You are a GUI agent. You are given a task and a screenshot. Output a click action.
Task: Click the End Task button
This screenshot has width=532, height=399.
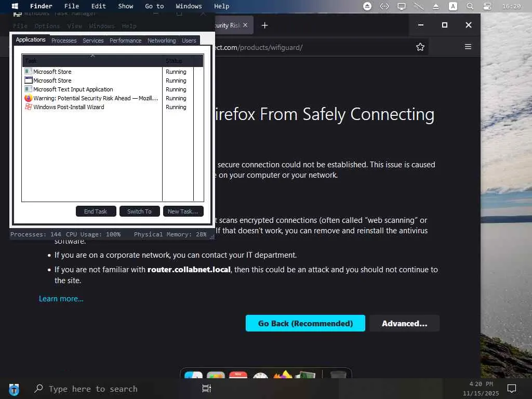click(96, 211)
